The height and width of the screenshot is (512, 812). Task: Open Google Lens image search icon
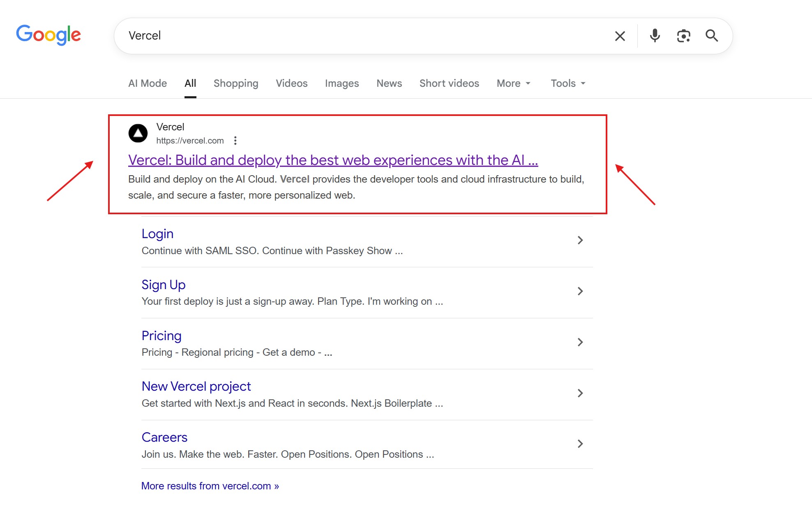pyautogui.click(x=683, y=36)
